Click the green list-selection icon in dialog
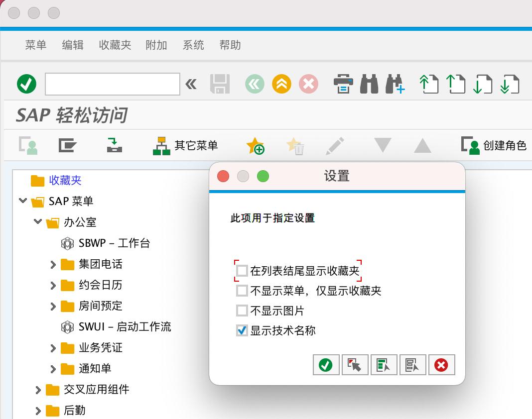 click(384, 365)
